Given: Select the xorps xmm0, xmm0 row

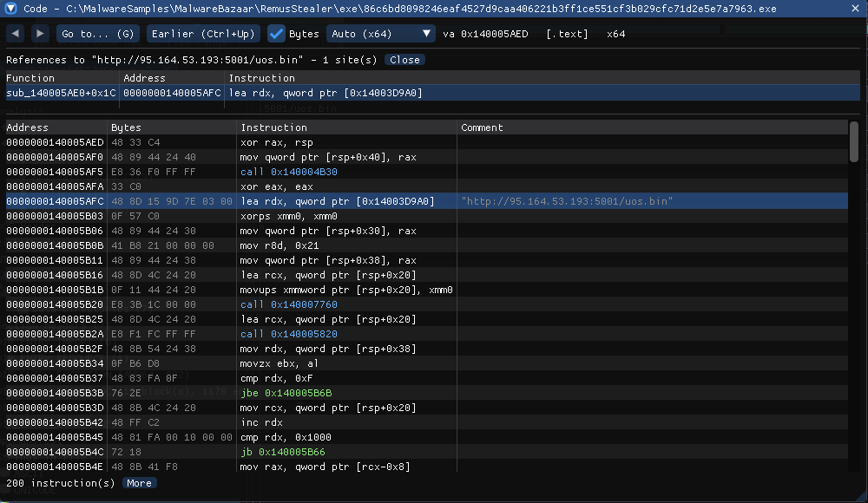Looking at the screenshot, I should click(426, 216).
